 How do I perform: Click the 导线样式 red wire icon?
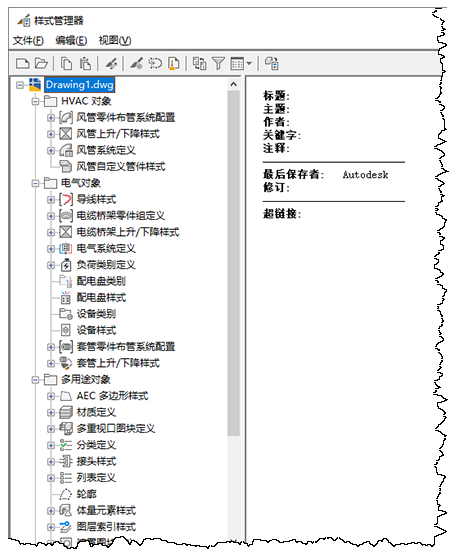coord(66,200)
